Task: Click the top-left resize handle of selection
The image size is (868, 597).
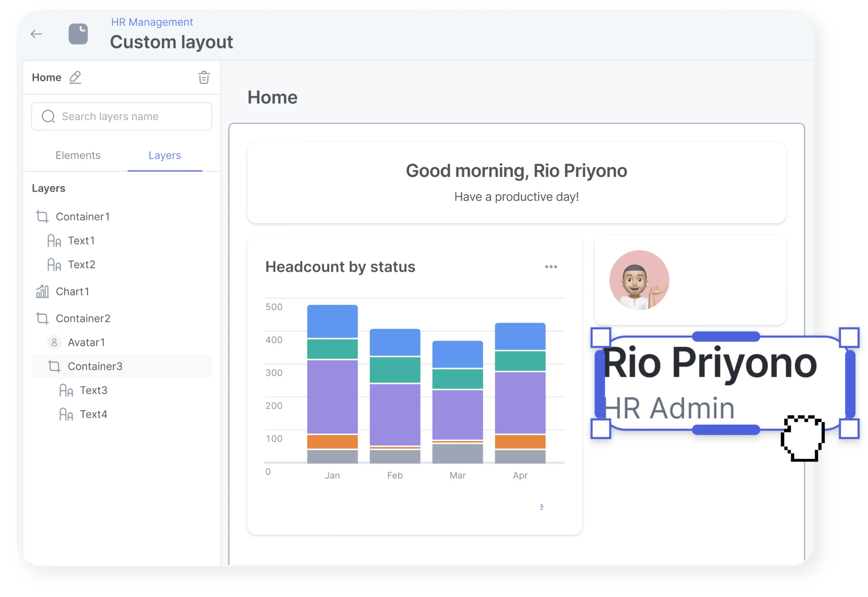Action: click(601, 338)
